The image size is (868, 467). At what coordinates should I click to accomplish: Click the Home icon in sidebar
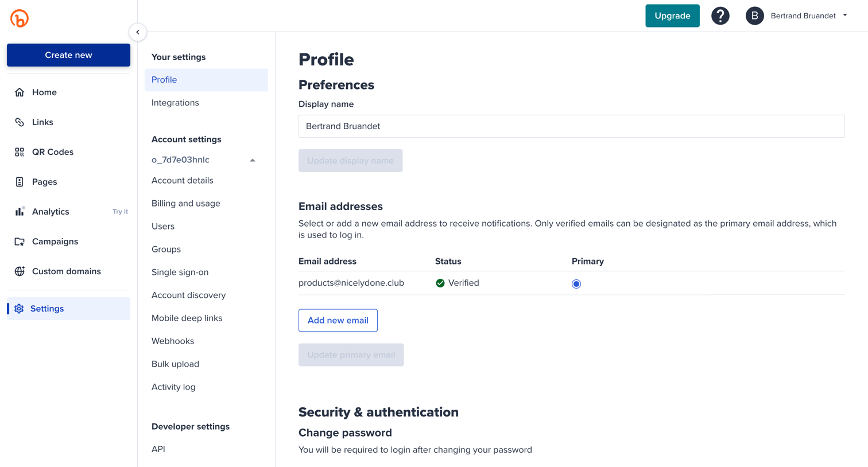tap(20, 92)
